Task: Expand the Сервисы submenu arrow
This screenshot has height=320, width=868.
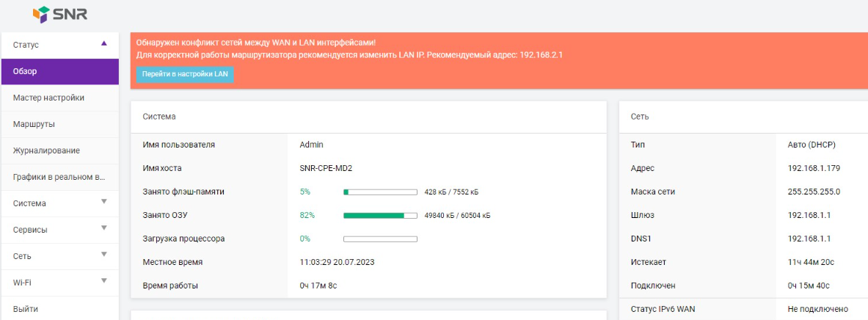Action: tap(103, 228)
